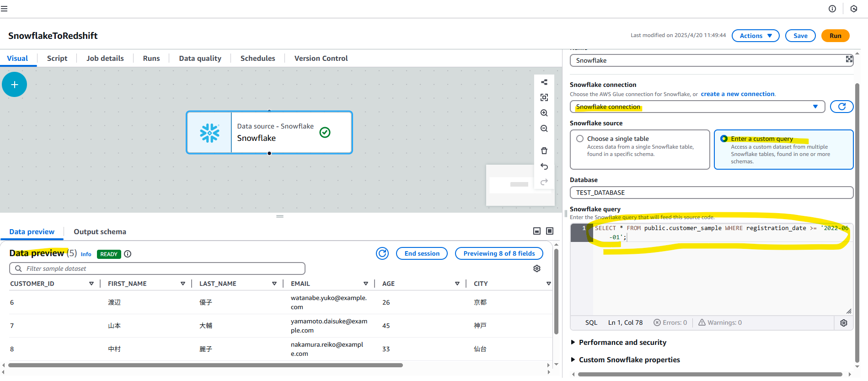Viewport: 868px width, 381px height.
Task: Click the info circle icon in top bar
Action: [x=832, y=9]
